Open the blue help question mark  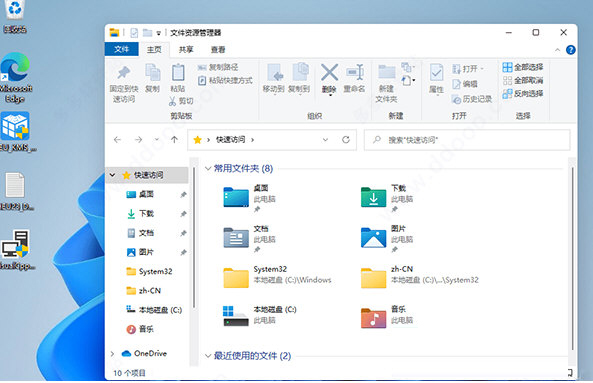pos(571,50)
